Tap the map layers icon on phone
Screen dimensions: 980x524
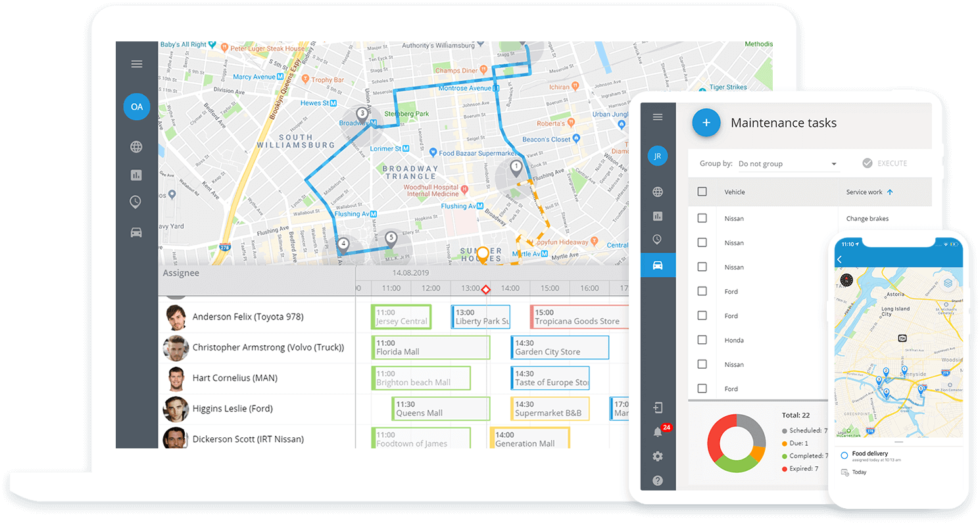[948, 283]
